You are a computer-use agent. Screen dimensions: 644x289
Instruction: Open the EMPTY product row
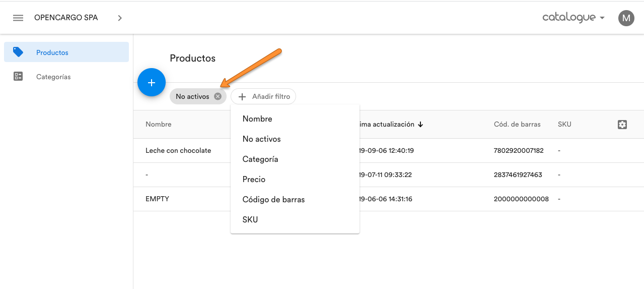click(157, 199)
